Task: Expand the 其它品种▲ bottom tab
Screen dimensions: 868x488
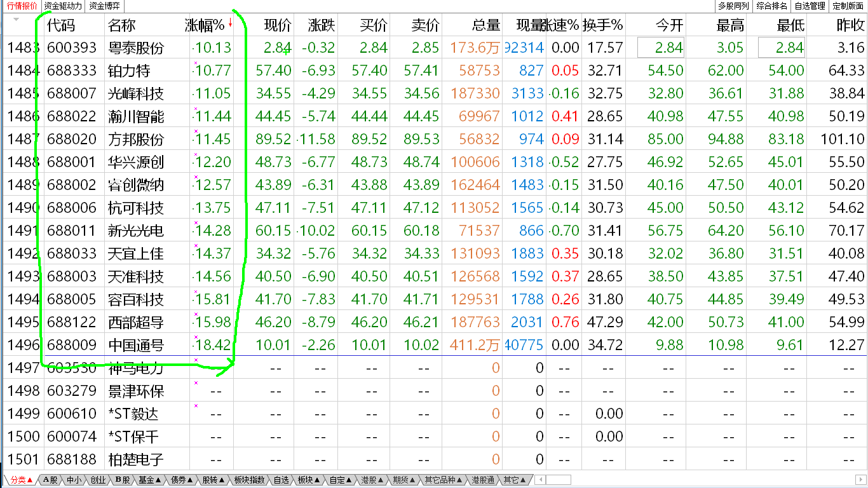Action: pos(444,480)
